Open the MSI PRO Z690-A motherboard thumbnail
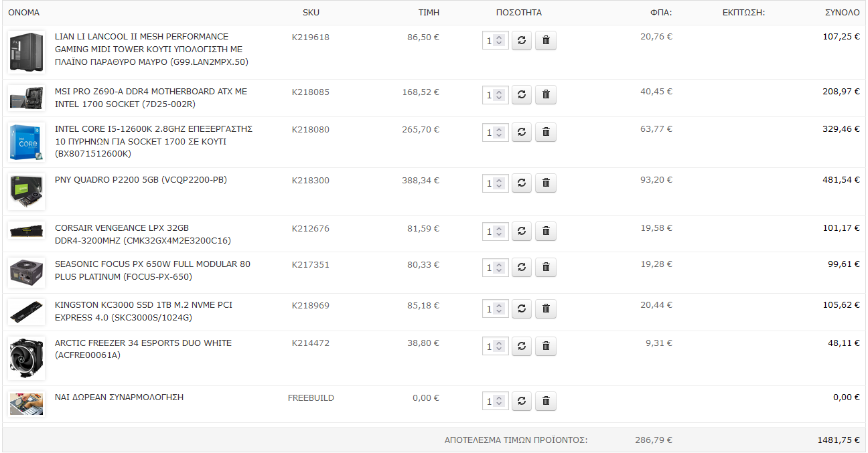This screenshot has width=868, height=453. (x=27, y=99)
